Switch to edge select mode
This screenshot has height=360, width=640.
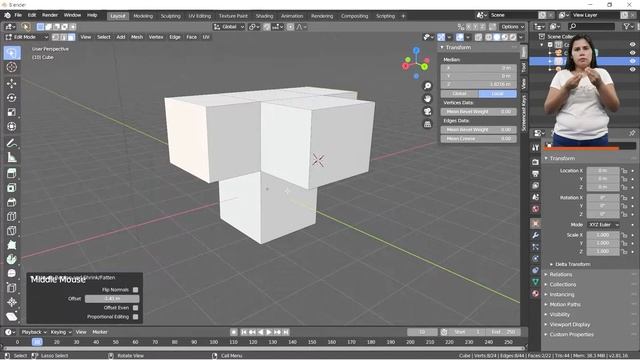(63, 37)
